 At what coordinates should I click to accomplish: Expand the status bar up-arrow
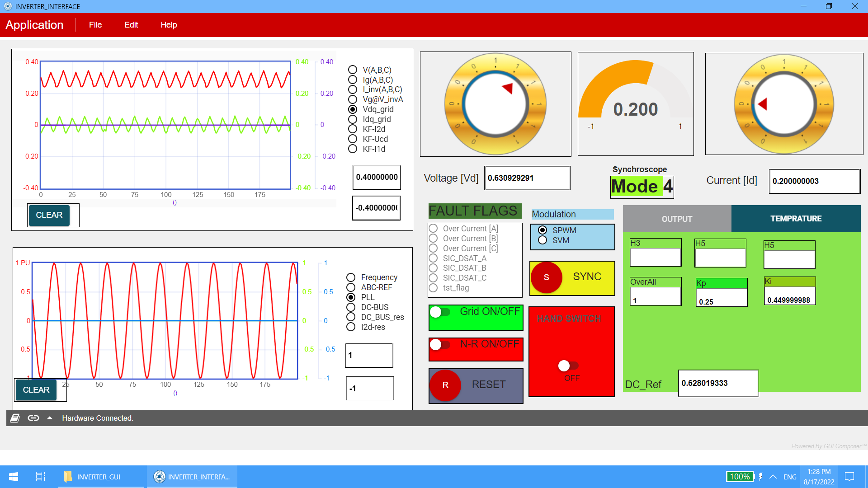click(50, 418)
